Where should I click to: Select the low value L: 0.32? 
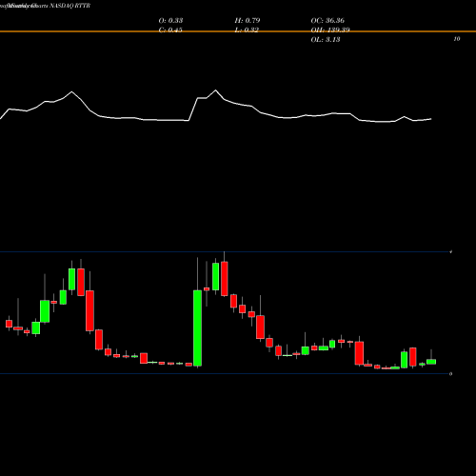pos(248,30)
